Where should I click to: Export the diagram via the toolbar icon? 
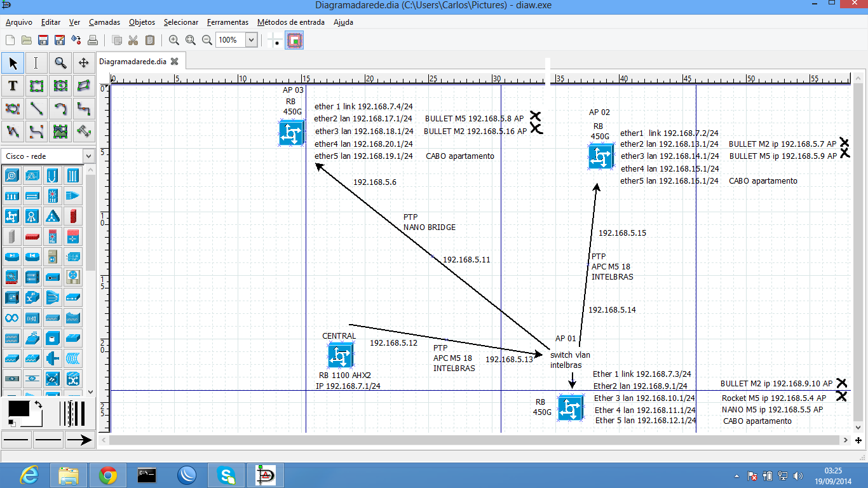click(76, 40)
